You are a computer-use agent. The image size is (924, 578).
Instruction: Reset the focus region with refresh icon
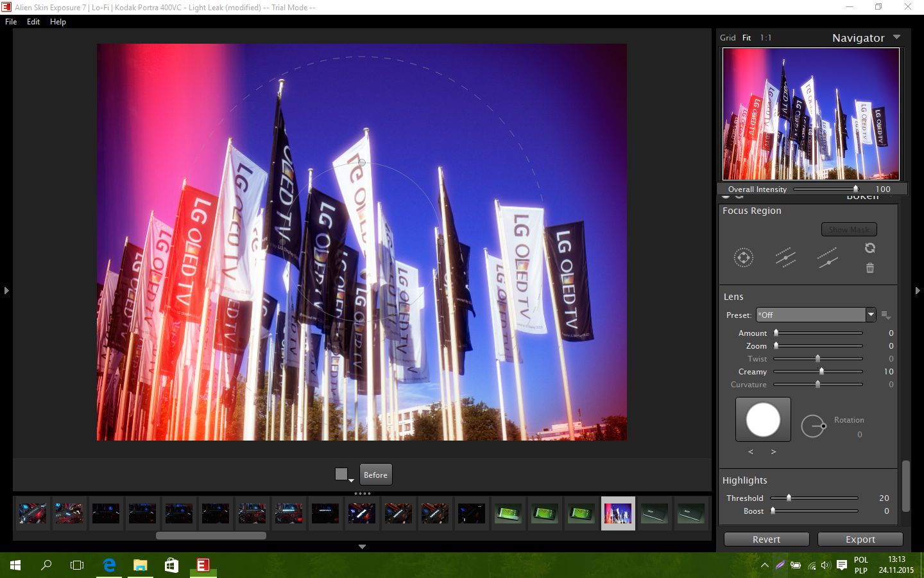coord(870,248)
